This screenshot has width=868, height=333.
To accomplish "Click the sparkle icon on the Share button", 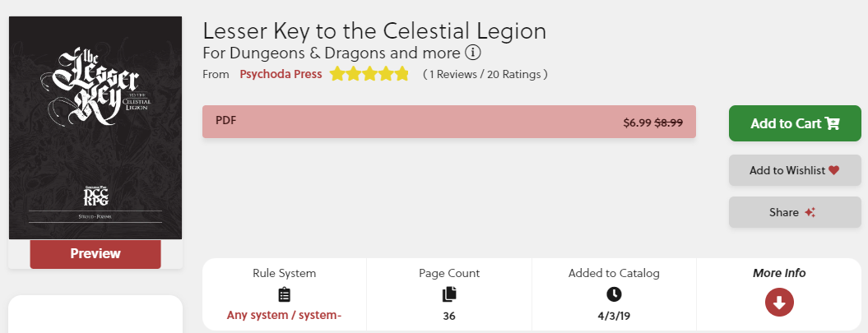I will click(x=810, y=212).
